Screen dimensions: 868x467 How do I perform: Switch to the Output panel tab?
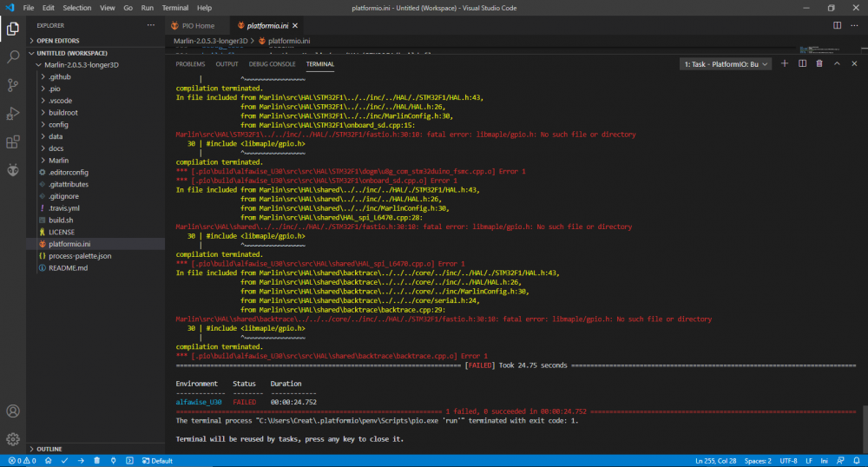click(227, 64)
